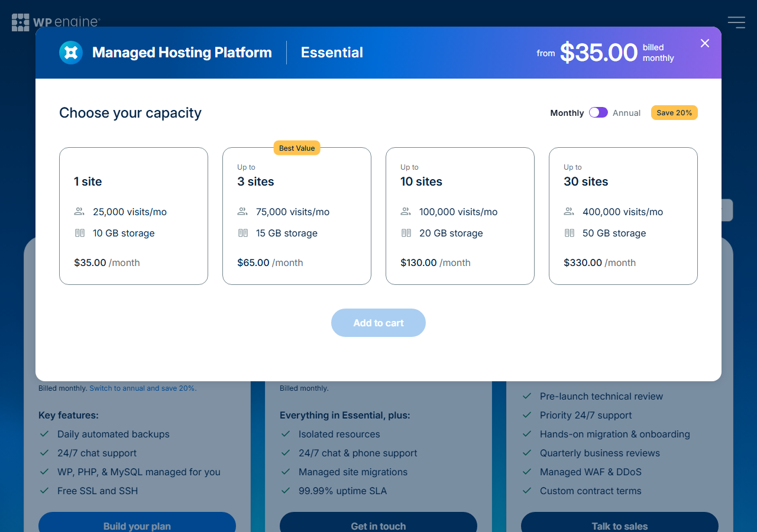This screenshot has width=757, height=532.
Task: Click visits icon beside 100,000 visits/mo
Action: (x=406, y=212)
